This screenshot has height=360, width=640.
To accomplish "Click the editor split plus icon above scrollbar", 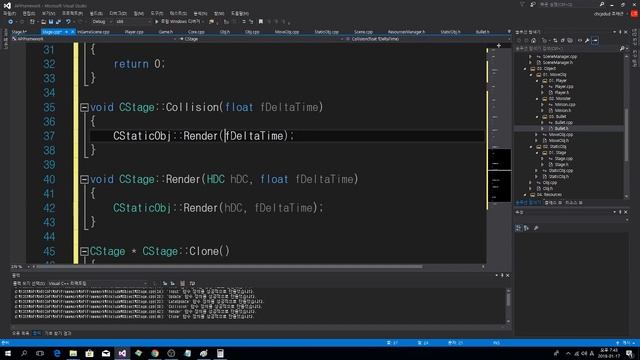I will (499, 46).
